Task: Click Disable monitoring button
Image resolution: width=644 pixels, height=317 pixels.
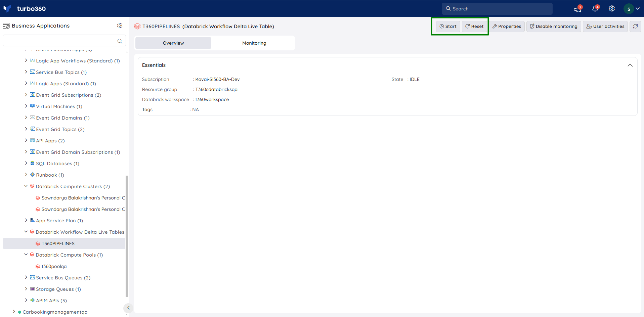Action: tap(554, 26)
